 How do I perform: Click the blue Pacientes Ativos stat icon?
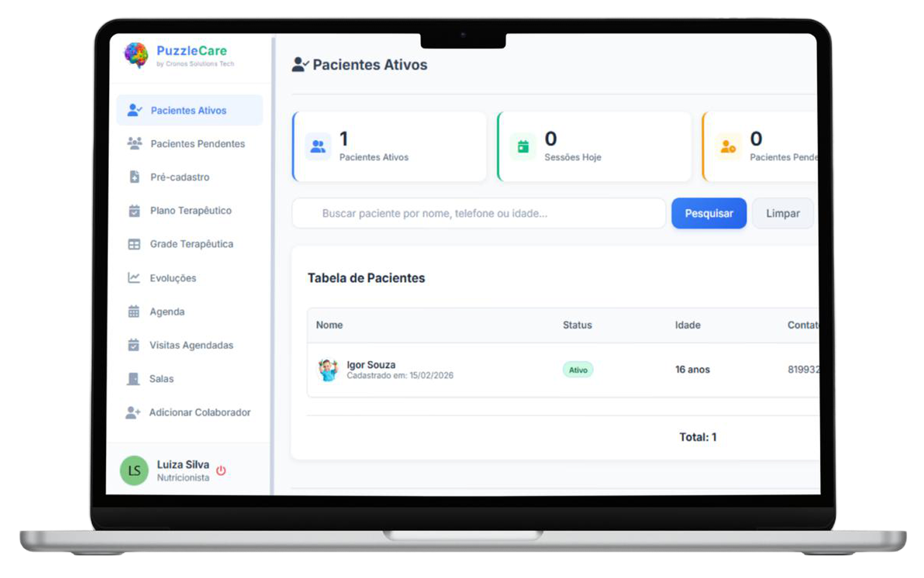(318, 146)
